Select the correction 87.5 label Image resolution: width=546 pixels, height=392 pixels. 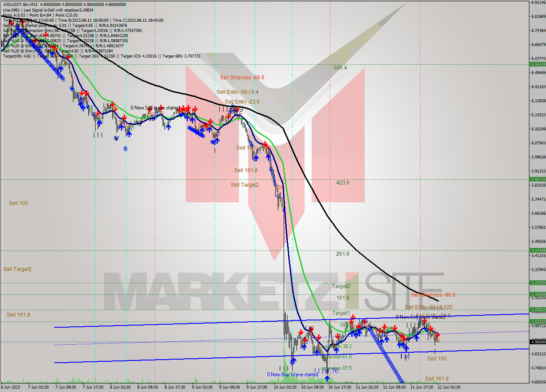point(337,368)
